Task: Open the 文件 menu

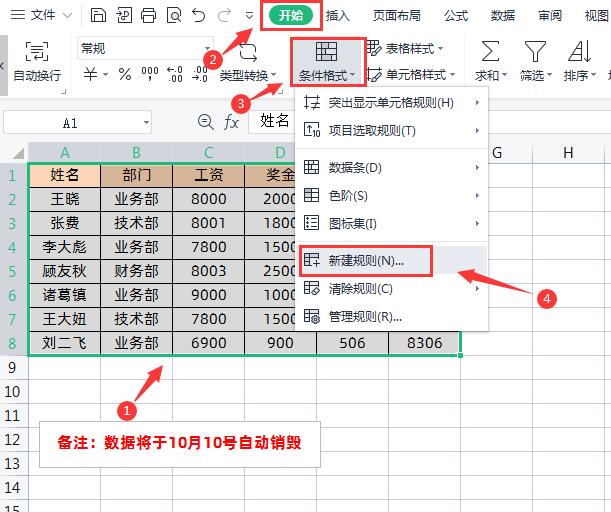Action: pos(41,16)
